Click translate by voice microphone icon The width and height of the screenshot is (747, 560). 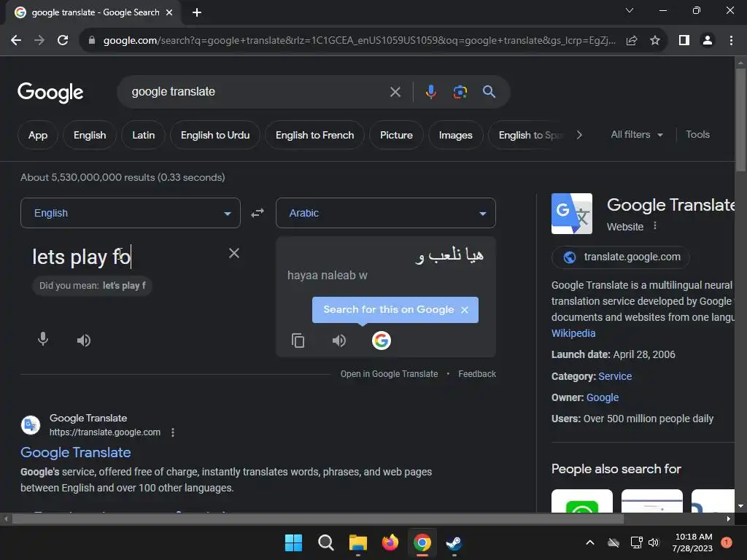[43, 340]
